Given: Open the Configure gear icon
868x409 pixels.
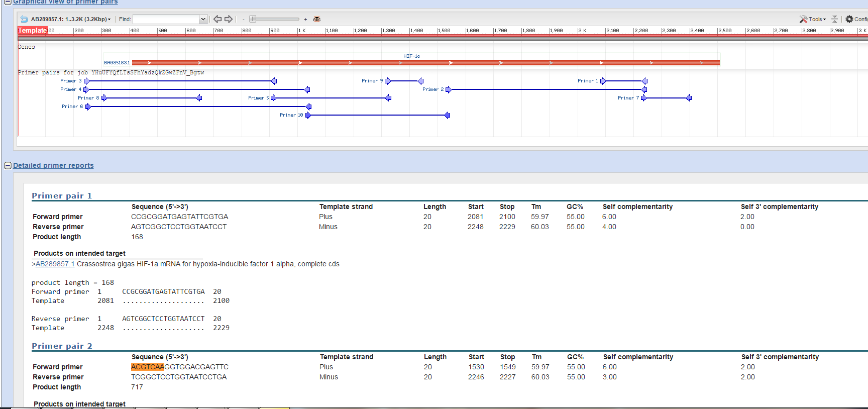Looking at the screenshot, I should click(849, 19).
